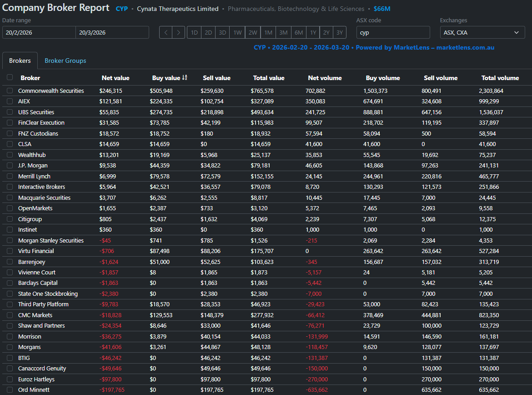Select the 1M range button
The height and width of the screenshot is (395, 532).
268,33
